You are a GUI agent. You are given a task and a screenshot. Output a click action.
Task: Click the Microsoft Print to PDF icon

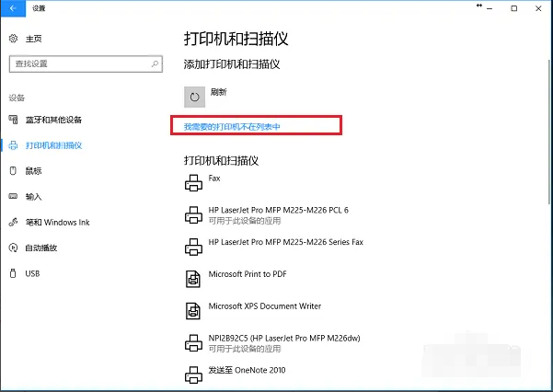pos(194,279)
